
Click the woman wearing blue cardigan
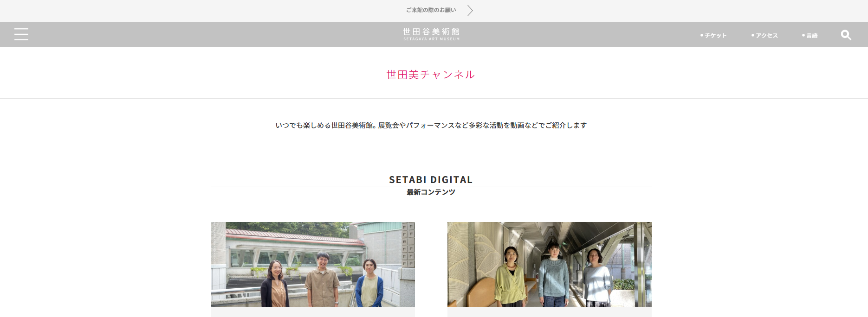[x=369, y=284]
